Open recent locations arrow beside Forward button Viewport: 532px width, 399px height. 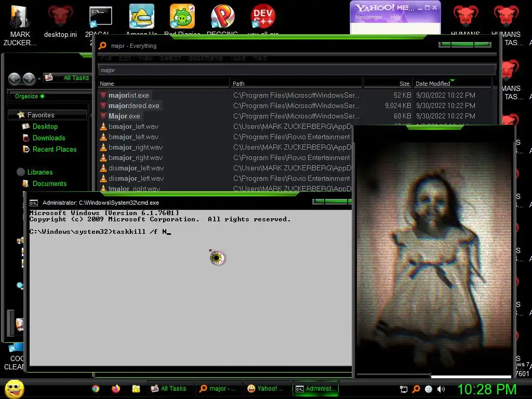[x=39, y=79]
